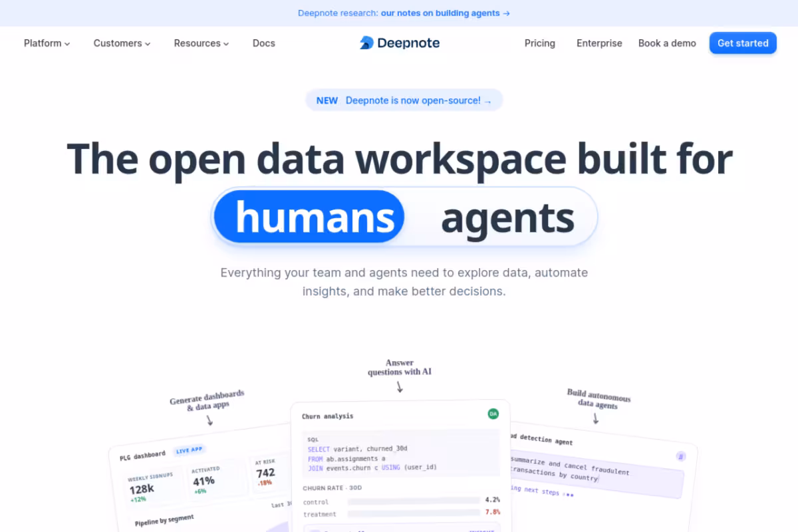Image resolution: width=798 pixels, height=532 pixels.
Task: Switch the toggle to agents
Action: pos(507,217)
